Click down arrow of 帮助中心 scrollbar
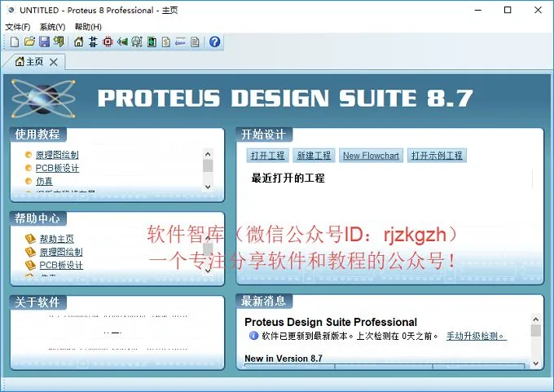Viewport: 554px width, 392px height. (x=208, y=271)
